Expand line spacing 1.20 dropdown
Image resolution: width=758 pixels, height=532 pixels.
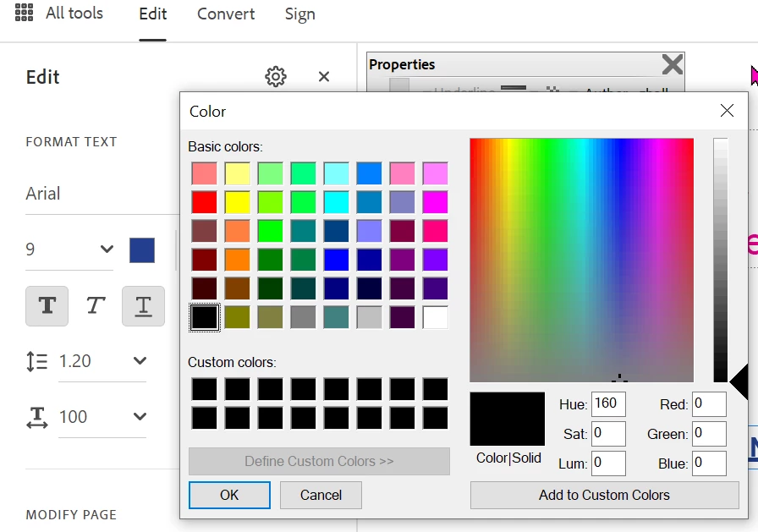click(140, 361)
